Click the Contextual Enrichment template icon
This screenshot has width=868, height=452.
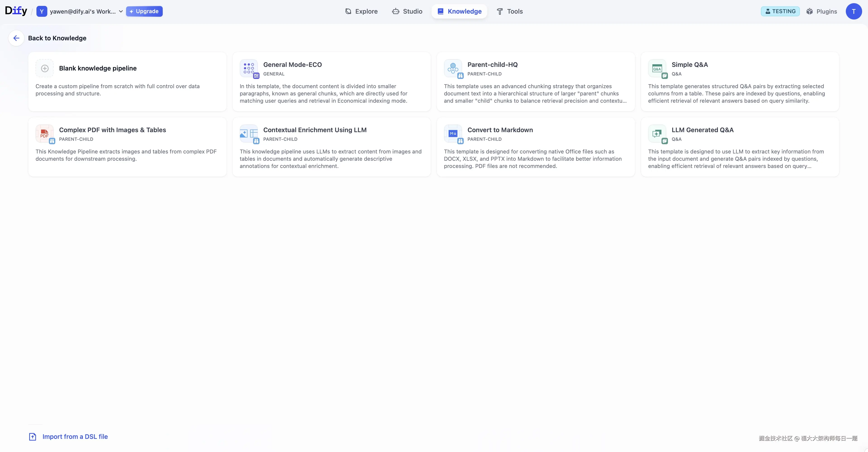coord(249,134)
